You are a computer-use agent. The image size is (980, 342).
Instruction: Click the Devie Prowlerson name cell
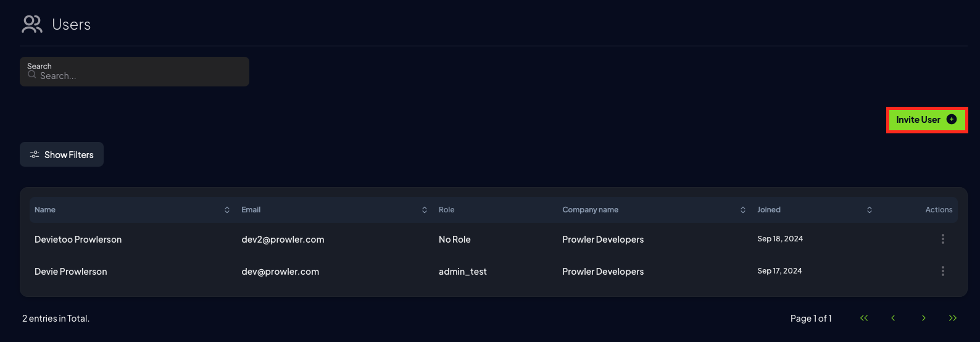click(71, 272)
